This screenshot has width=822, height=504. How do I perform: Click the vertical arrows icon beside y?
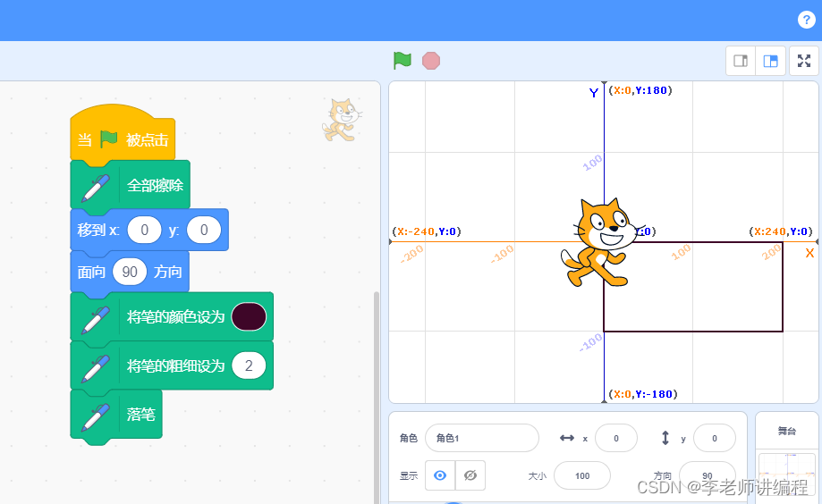tap(665, 438)
